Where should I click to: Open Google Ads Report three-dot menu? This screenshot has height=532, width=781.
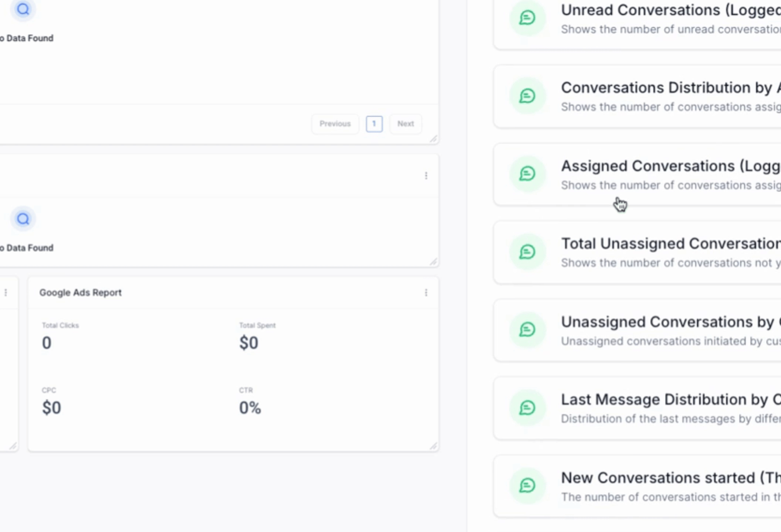click(x=426, y=293)
